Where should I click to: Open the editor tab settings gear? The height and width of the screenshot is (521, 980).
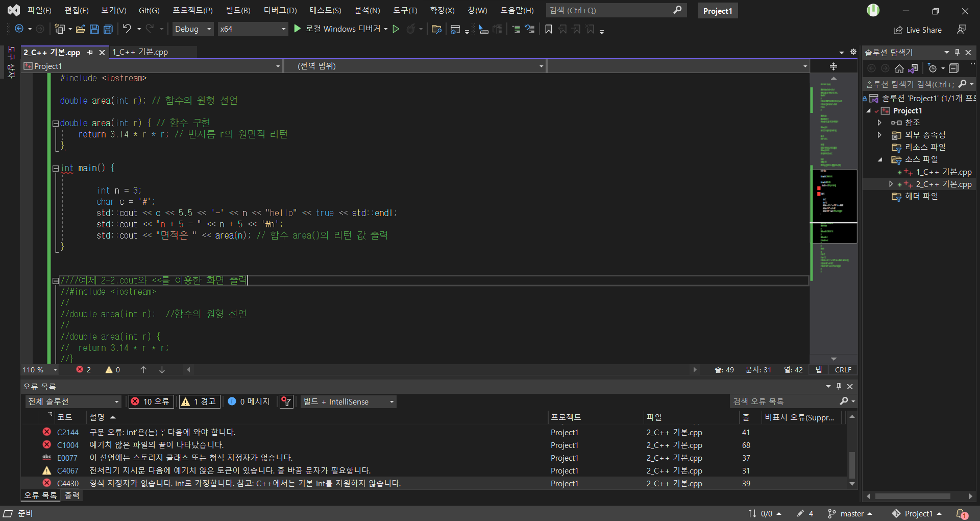tap(853, 52)
